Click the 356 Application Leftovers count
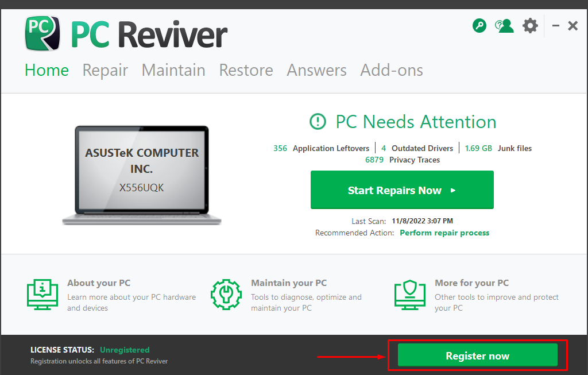Screen dimensions: 588x375 coord(280,148)
